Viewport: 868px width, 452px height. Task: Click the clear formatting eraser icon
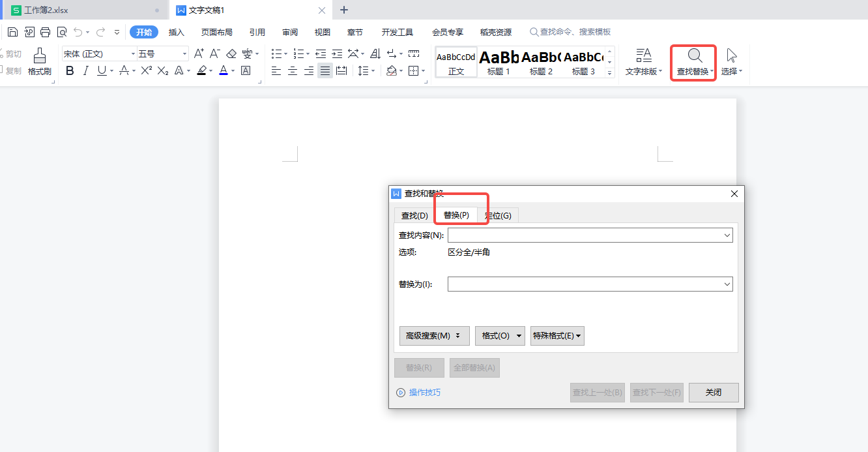tap(231, 53)
